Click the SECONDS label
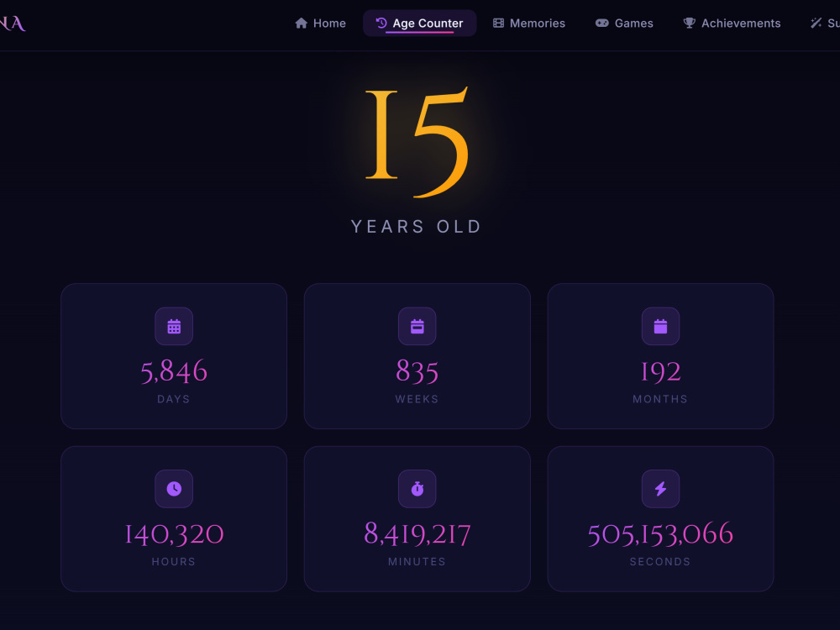This screenshot has height=630, width=840. (x=660, y=561)
